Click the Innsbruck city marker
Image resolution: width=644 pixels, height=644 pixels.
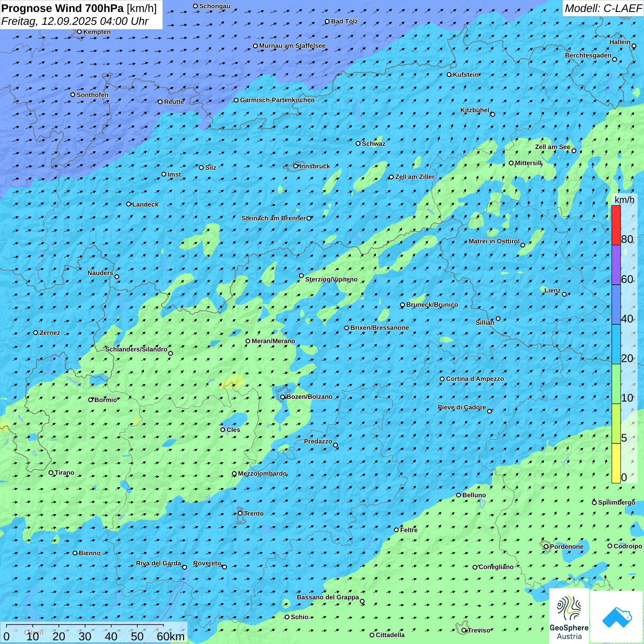pyautogui.click(x=296, y=166)
